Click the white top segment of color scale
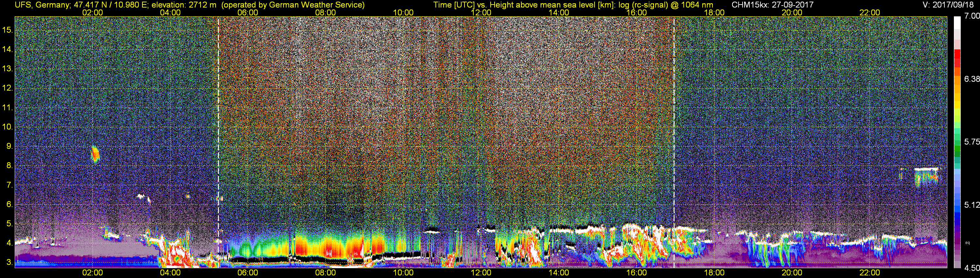Screen dimensions: 980x278 point(957,23)
